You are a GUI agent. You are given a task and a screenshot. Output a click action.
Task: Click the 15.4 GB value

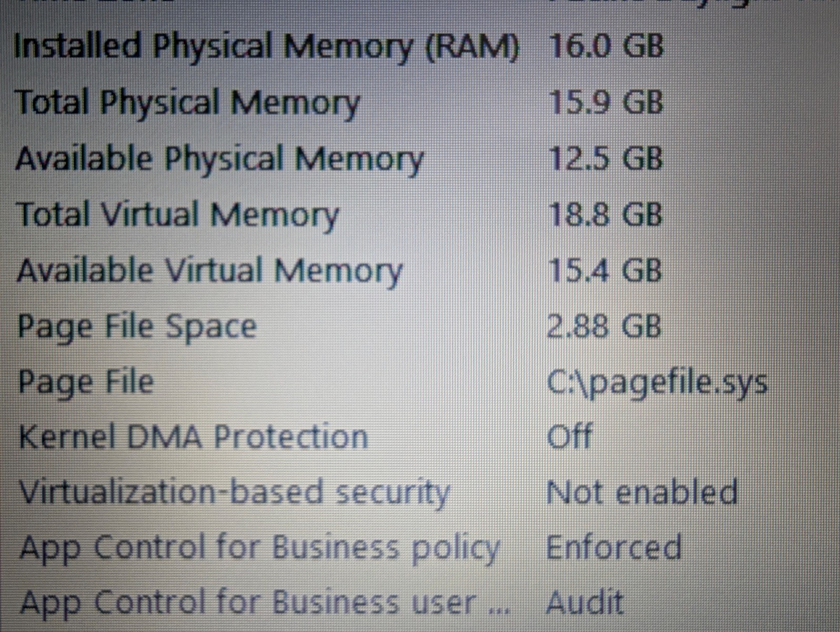(x=605, y=270)
